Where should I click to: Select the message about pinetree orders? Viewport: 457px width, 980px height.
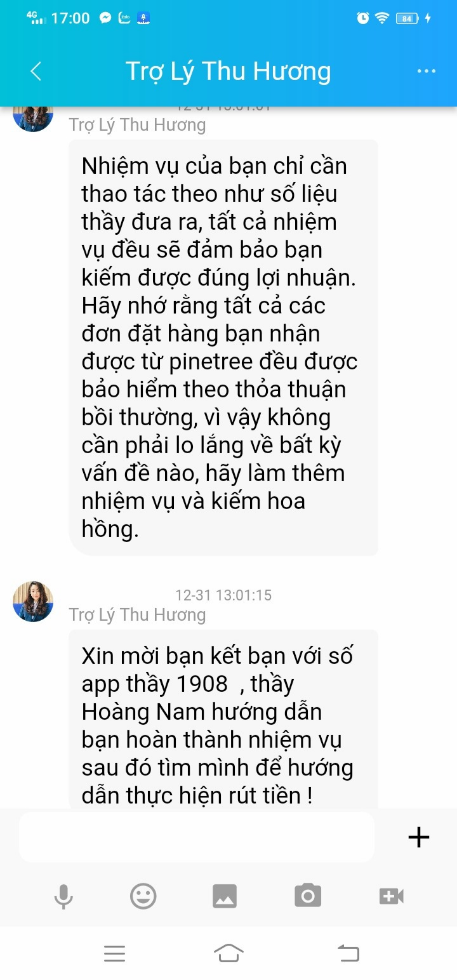[223, 348]
